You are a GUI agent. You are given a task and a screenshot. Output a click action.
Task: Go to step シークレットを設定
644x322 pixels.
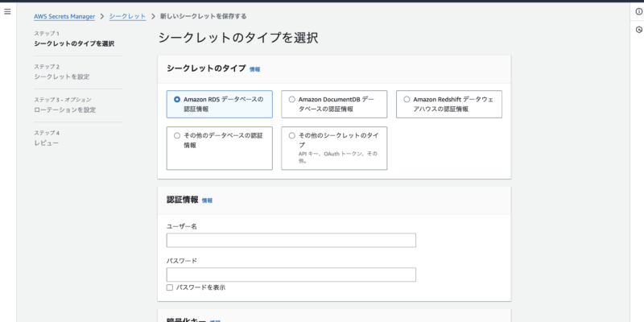point(62,76)
